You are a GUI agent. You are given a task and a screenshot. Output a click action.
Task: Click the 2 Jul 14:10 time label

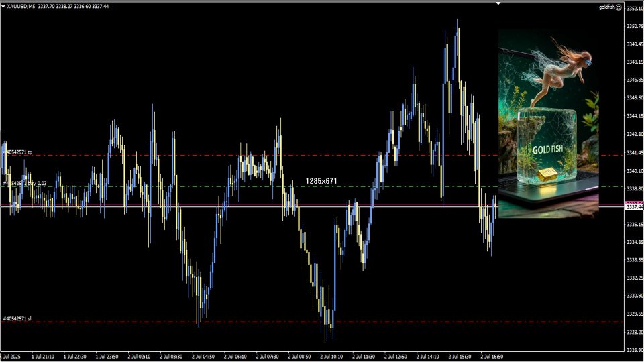[x=427, y=357]
